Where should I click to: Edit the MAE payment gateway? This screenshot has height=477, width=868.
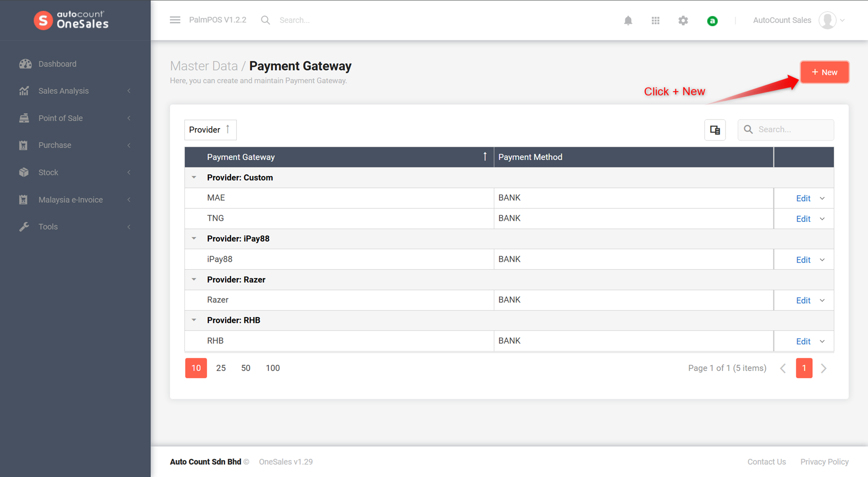(803, 198)
